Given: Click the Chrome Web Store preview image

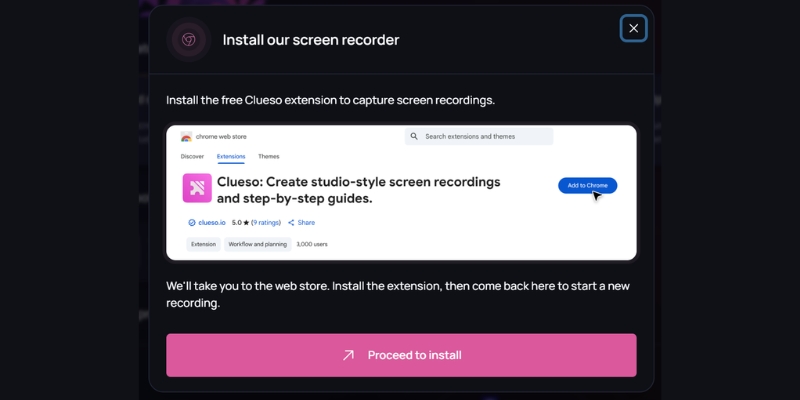Looking at the screenshot, I should coord(401,193).
